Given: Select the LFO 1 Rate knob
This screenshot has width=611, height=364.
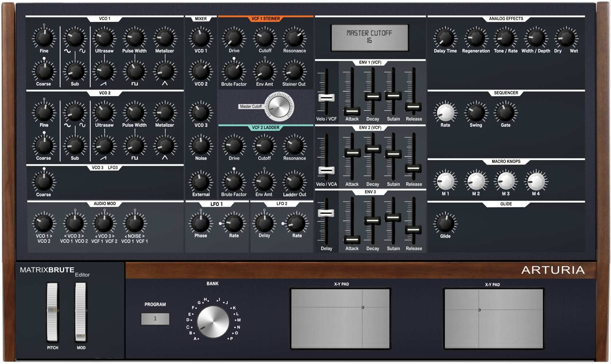Looking at the screenshot, I should point(234,223).
